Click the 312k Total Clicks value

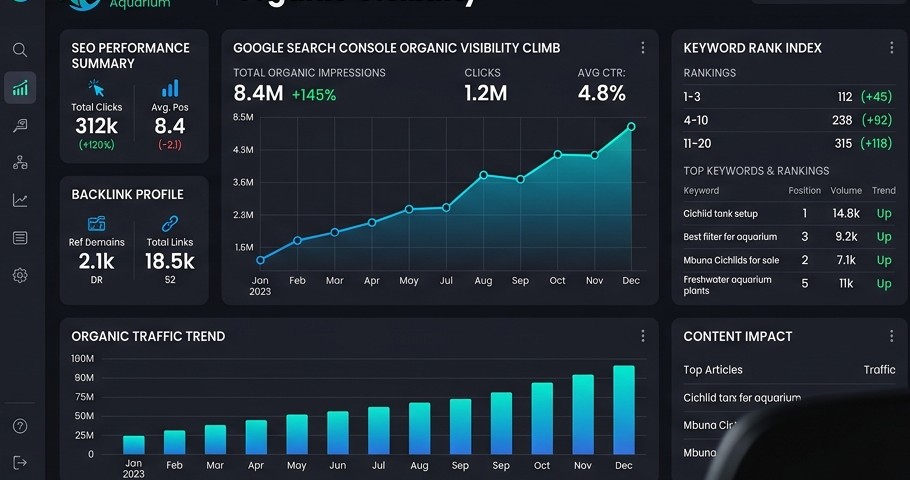96,126
